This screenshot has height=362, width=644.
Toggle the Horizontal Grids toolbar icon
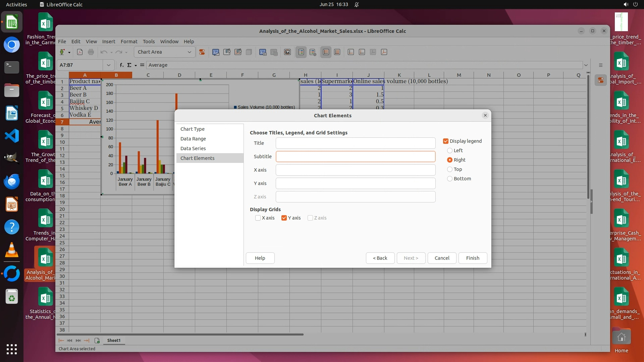point(326,52)
